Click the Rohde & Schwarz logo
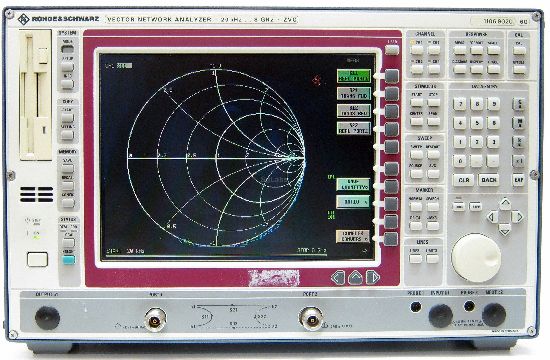 (x=59, y=19)
